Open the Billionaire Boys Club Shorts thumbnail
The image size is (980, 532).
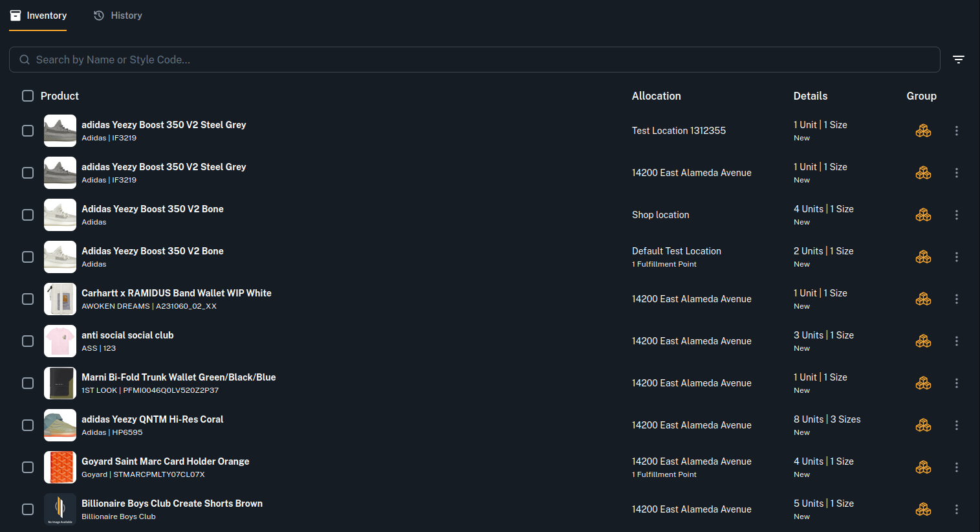tap(60, 509)
